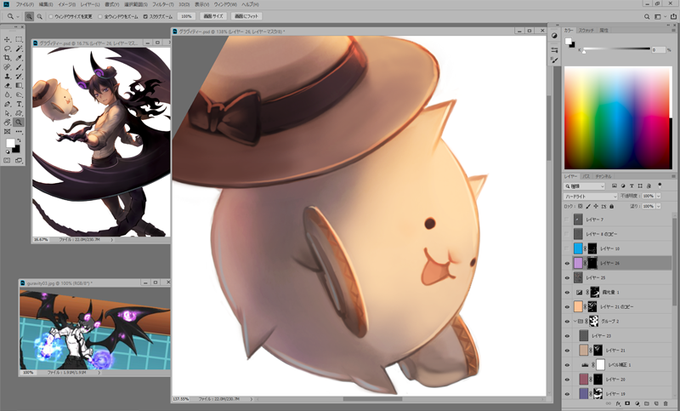Collapse the グループ 2 group
The width and height of the screenshot is (680, 411).
(x=575, y=321)
